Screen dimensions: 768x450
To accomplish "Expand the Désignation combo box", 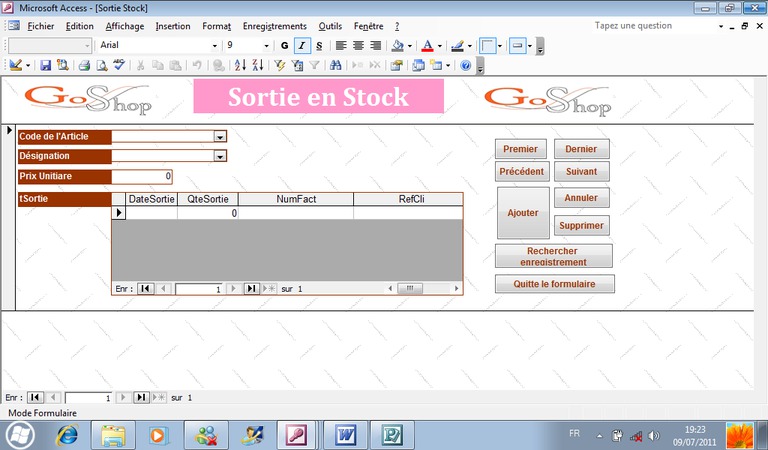I will click(x=221, y=156).
